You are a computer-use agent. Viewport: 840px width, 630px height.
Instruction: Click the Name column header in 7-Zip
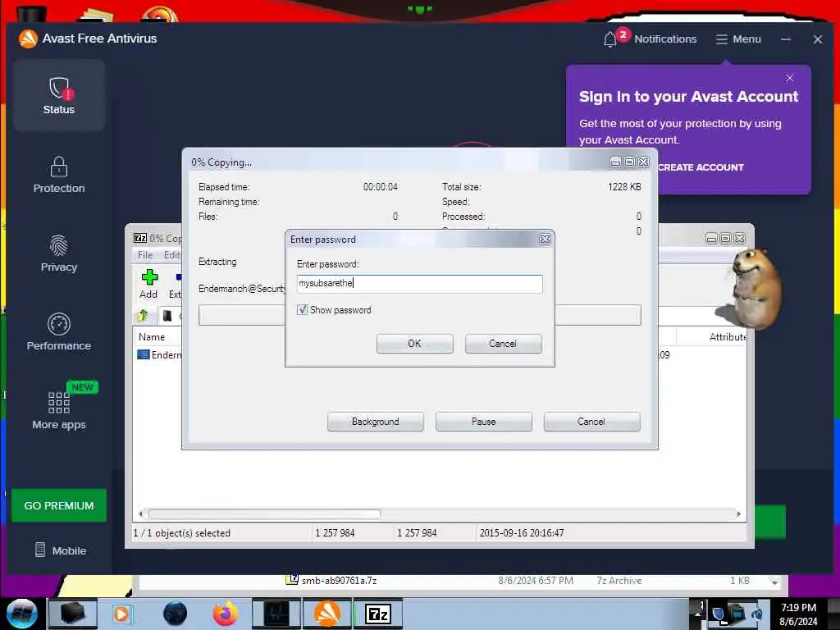(152, 337)
